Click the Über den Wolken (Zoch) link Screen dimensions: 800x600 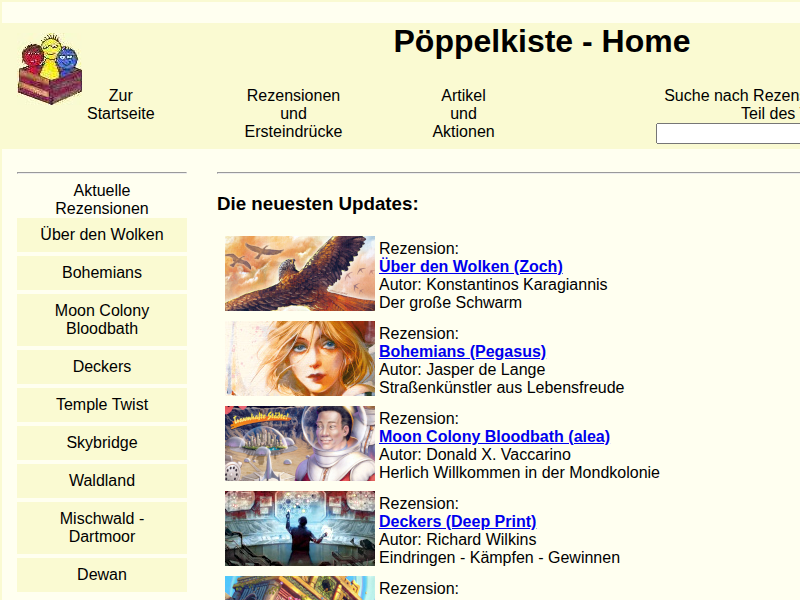470,266
